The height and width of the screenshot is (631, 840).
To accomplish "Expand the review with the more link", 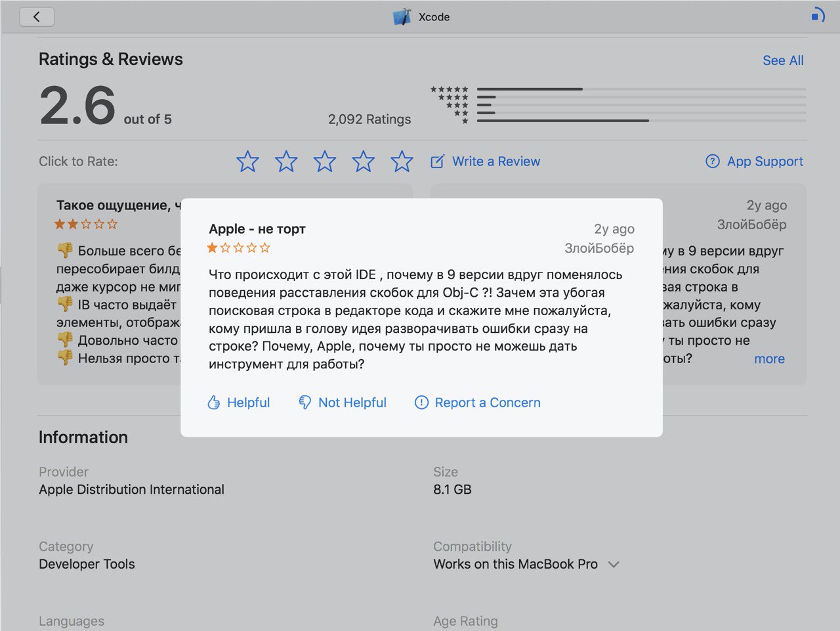I will tap(770, 359).
